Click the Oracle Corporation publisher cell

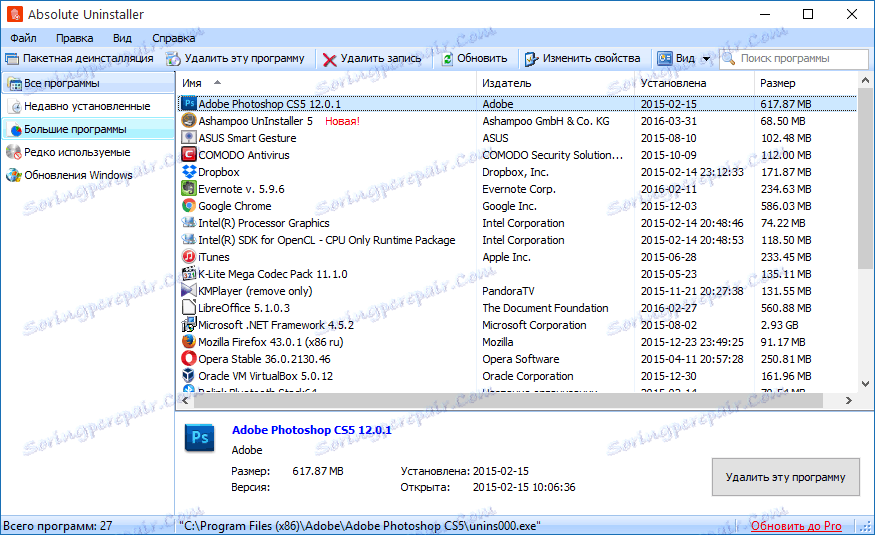tap(527, 376)
